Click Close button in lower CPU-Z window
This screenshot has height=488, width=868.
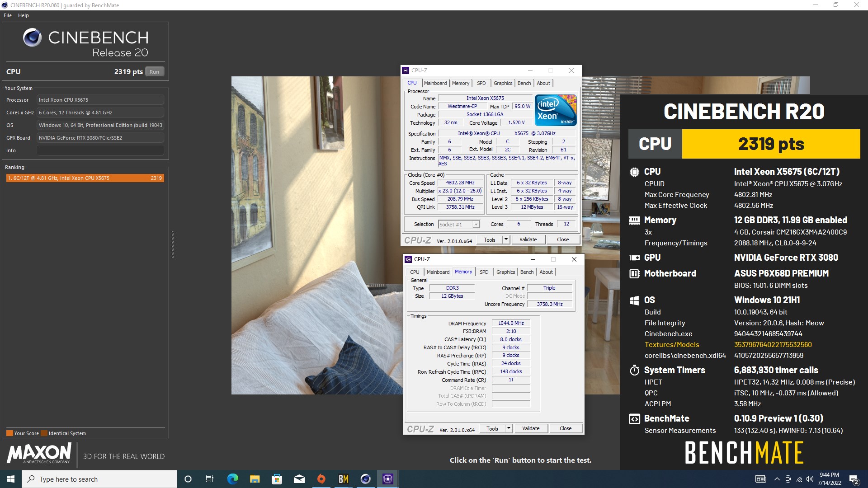(566, 428)
